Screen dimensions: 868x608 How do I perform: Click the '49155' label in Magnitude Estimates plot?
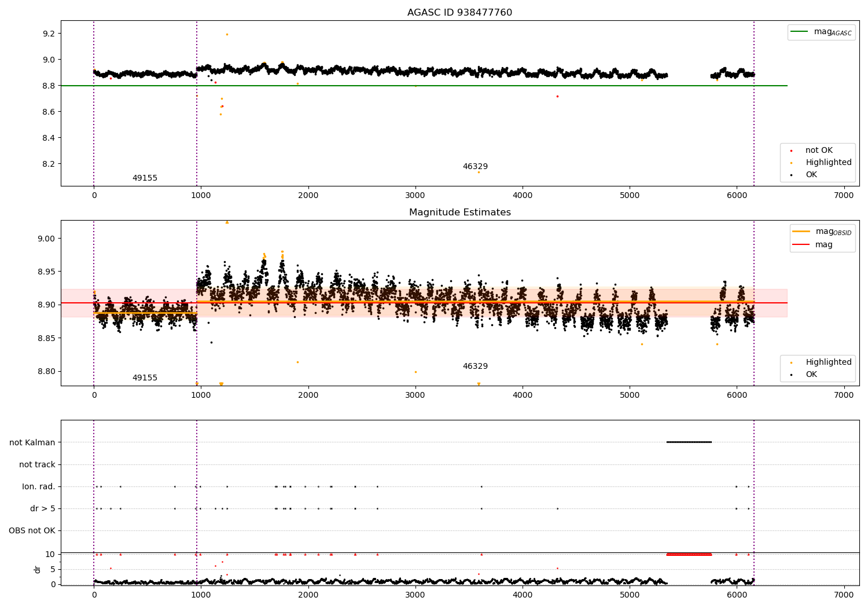point(145,378)
